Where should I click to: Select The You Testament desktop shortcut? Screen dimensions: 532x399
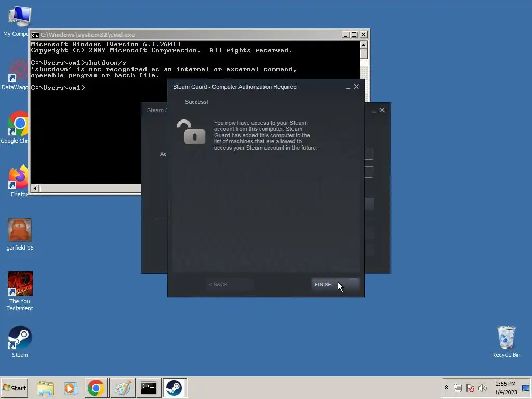20,291
